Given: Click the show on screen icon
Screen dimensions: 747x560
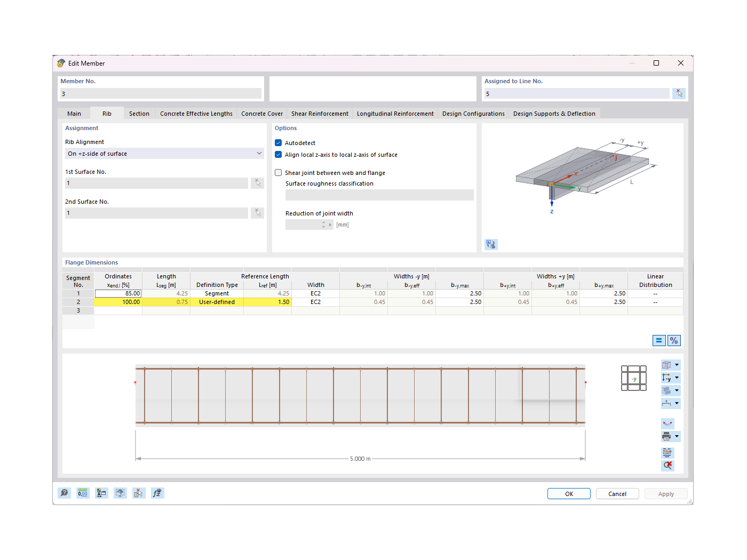Looking at the screenshot, I should (120, 493).
